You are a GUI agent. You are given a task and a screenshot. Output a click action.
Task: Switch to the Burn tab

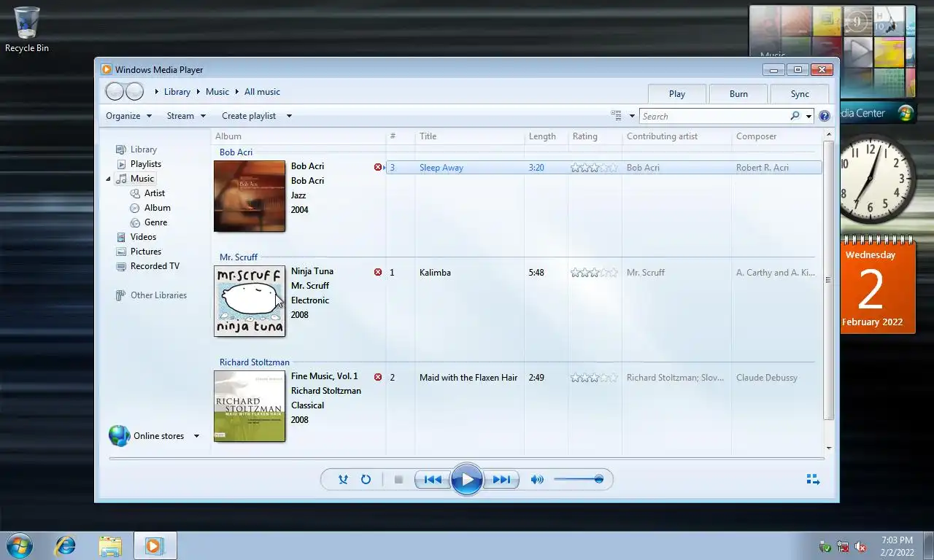tap(738, 93)
